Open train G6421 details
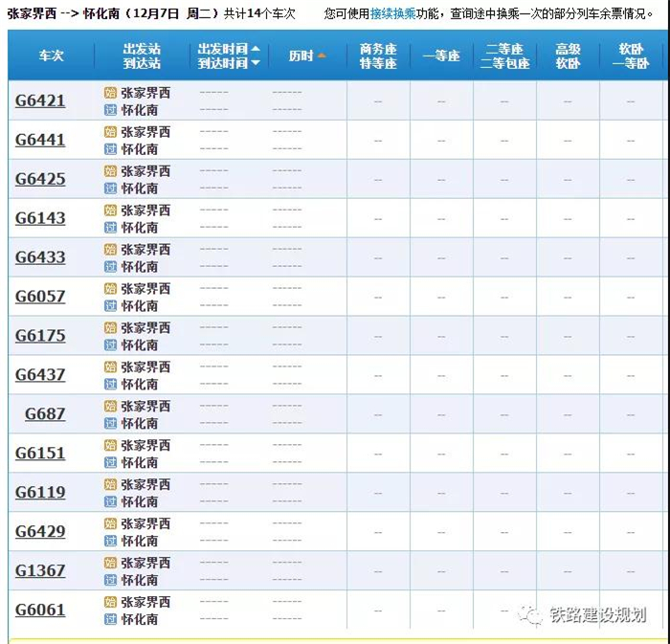 click(x=40, y=100)
